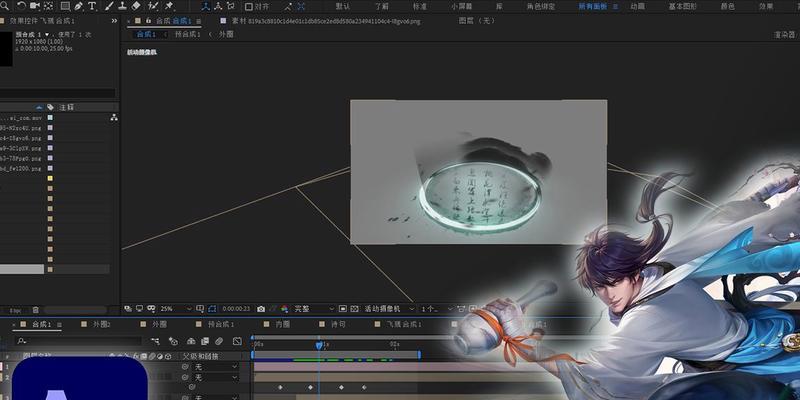
Task: Click the composition mini-flowchart icon in timeline
Action: pos(155,341)
